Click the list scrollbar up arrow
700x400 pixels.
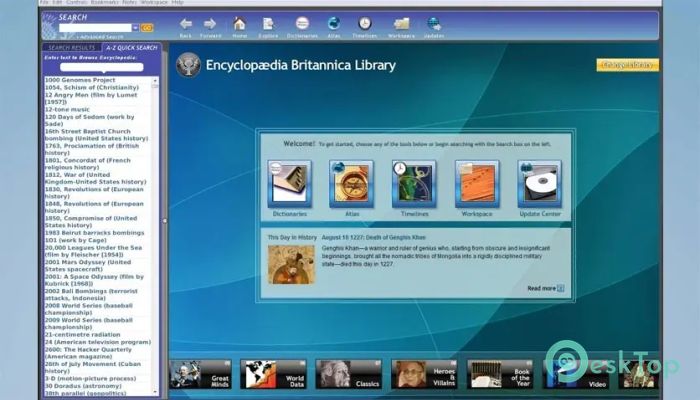pyautogui.click(x=155, y=81)
